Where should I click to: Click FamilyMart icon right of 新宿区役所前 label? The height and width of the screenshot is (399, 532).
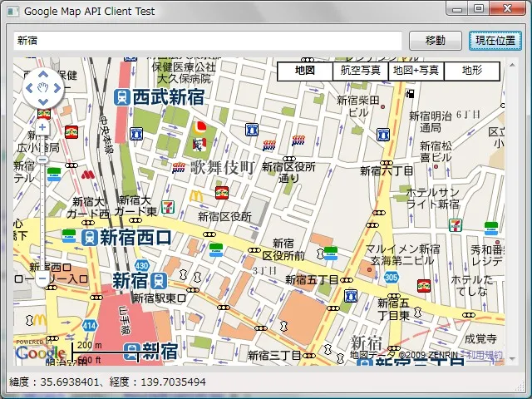(x=331, y=254)
